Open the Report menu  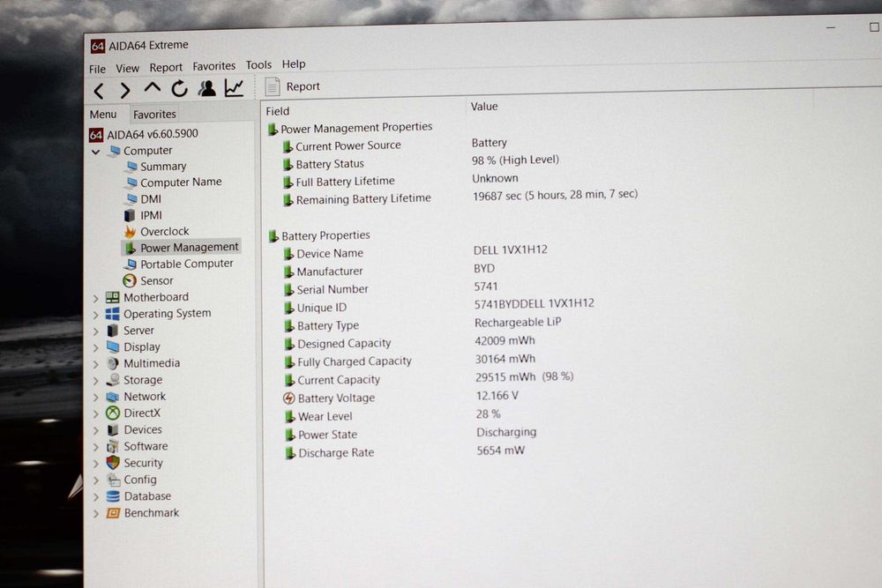click(x=166, y=68)
